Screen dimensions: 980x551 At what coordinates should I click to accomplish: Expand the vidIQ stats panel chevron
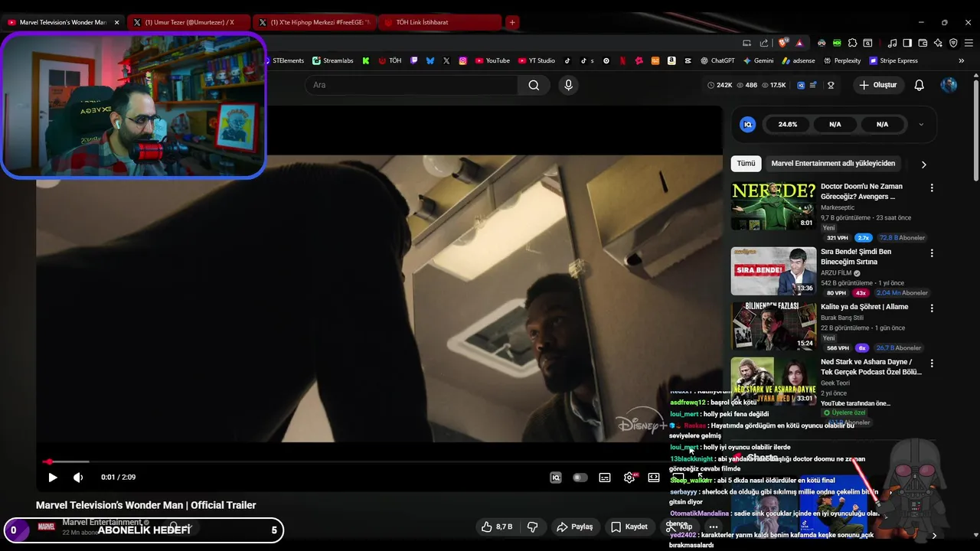920,124
